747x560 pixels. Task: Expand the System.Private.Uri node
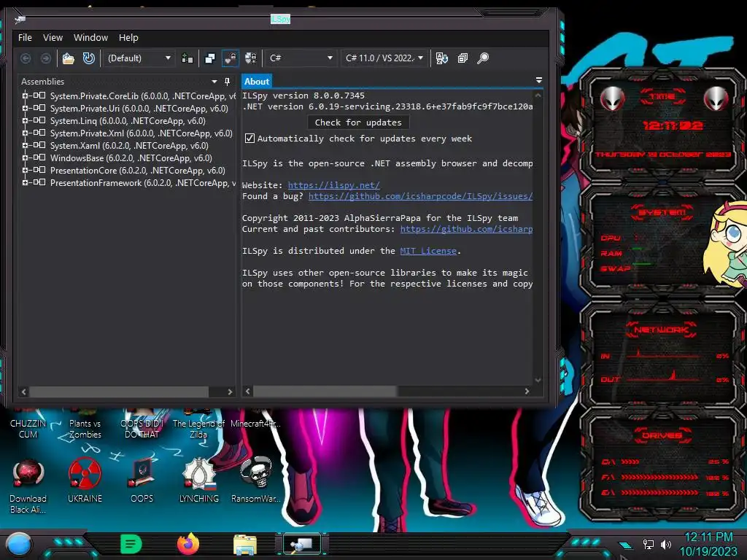26,108
